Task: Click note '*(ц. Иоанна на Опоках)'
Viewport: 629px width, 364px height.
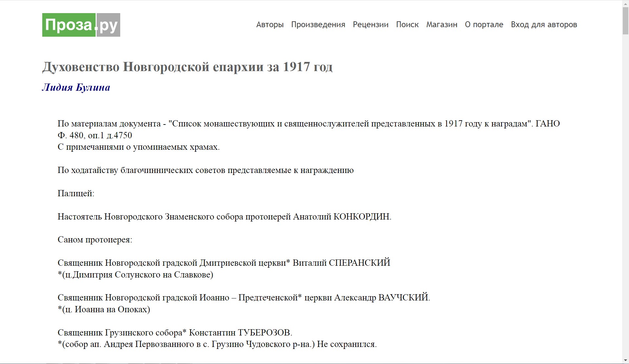Action: click(x=104, y=309)
